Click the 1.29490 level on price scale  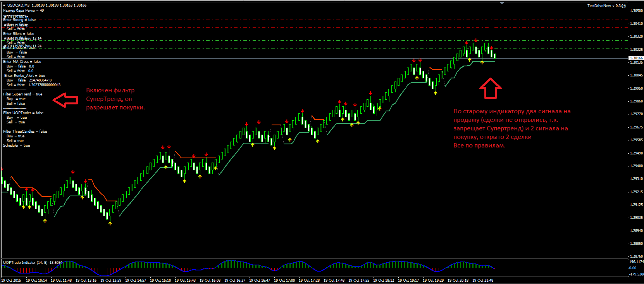click(x=636, y=153)
